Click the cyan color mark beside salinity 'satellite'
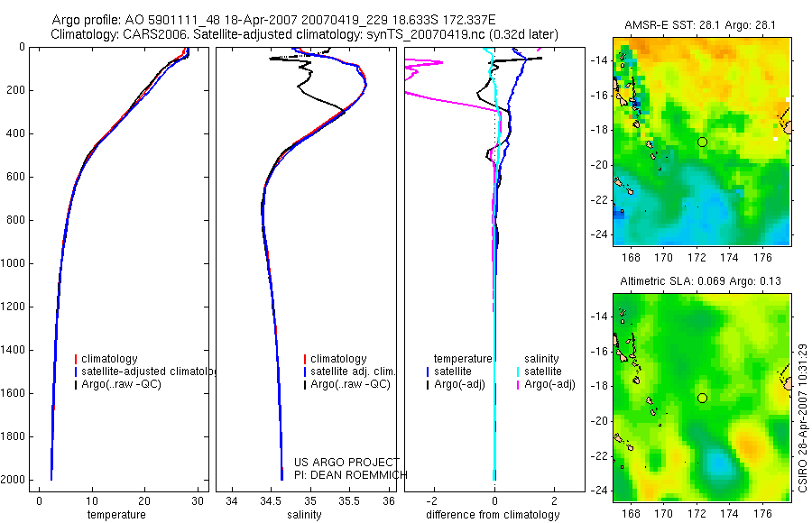 coord(518,372)
